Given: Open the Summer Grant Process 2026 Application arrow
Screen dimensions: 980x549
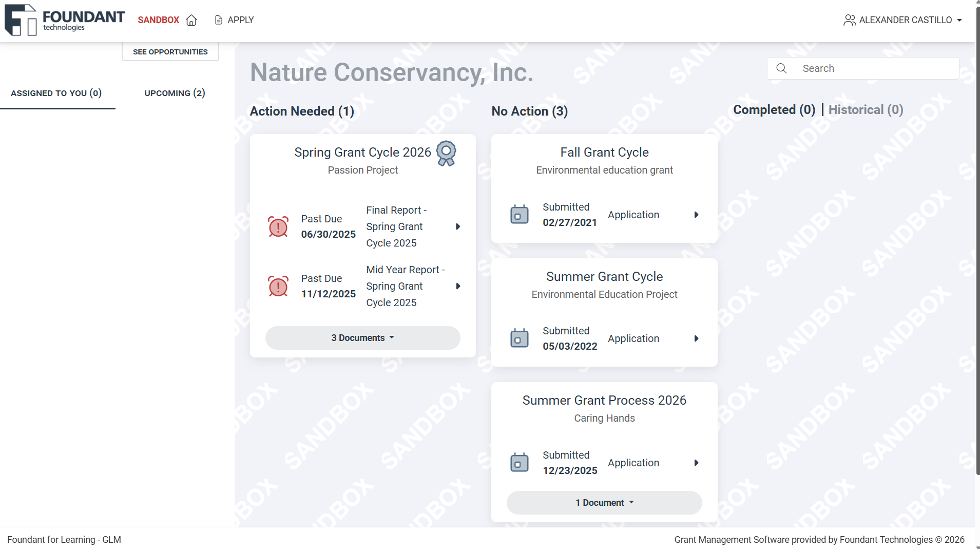Looking at the screenshot, I should click(x=696, y=463).
